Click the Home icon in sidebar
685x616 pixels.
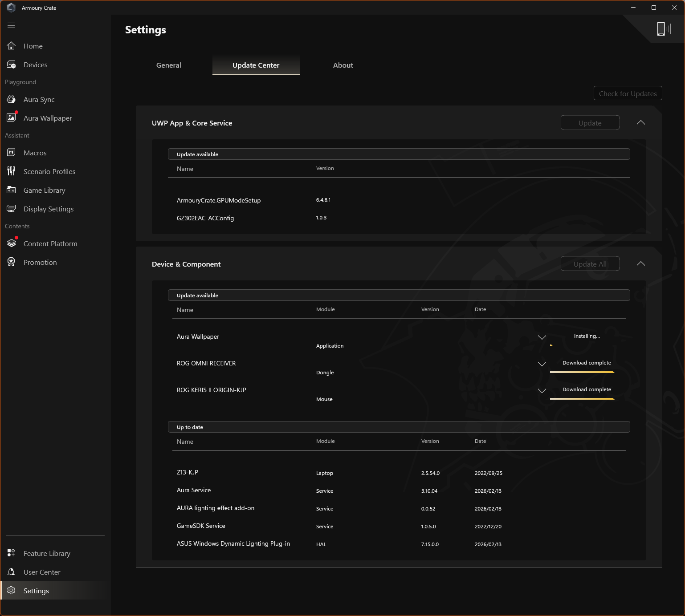pyautogui.click(x=12, y=46)
